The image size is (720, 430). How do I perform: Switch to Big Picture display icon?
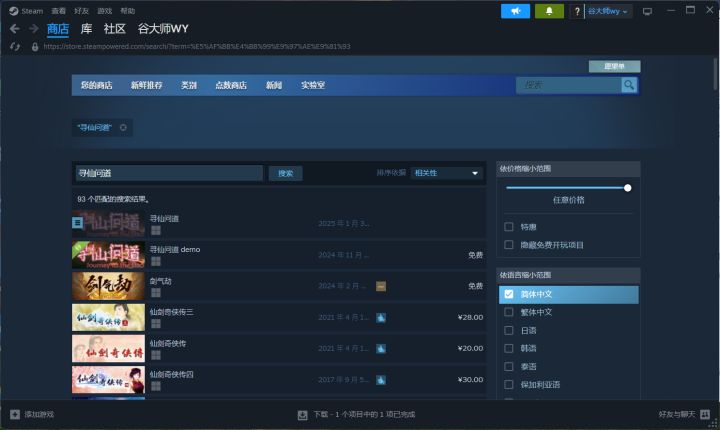pyautogui.click(x=647, y=11)
